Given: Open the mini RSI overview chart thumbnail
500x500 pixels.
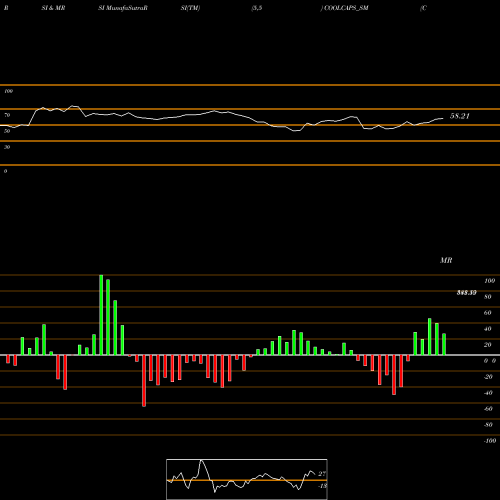Looking at the screenshot, I should point(247,479).
